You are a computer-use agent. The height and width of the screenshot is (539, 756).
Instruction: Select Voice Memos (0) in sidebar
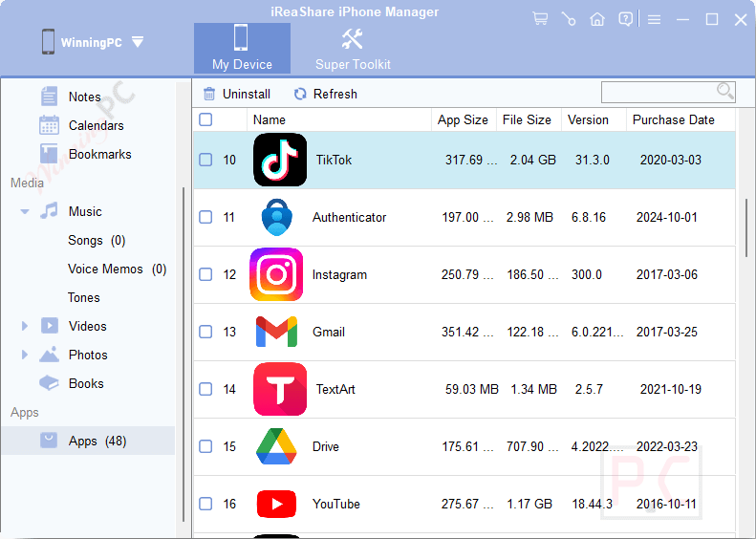[x=118, y=269]
